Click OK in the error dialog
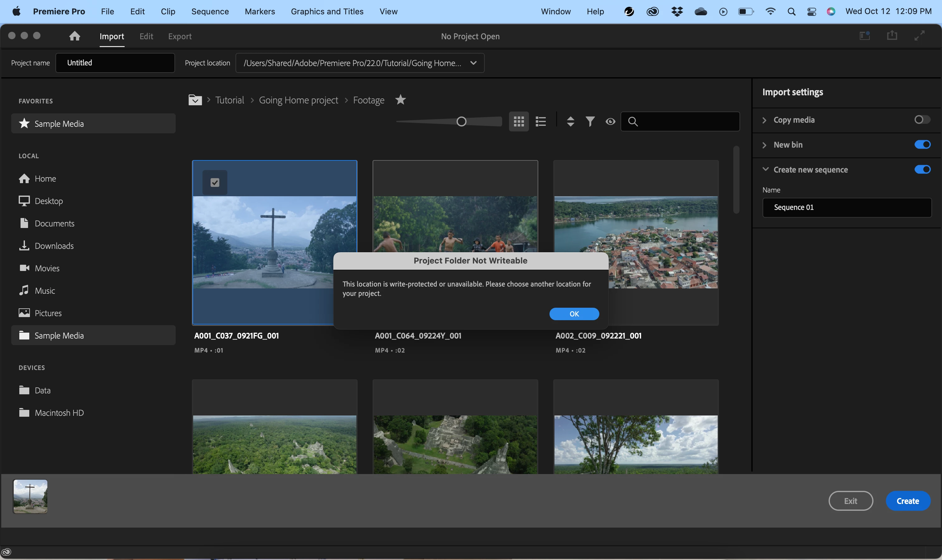The height and width of the screenshot is (560, 942). [574, 314]
